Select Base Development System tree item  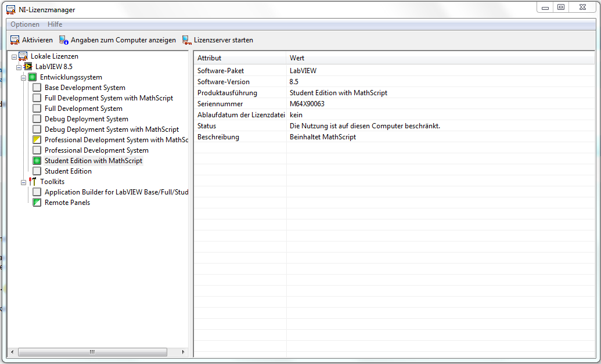point(85,87)
